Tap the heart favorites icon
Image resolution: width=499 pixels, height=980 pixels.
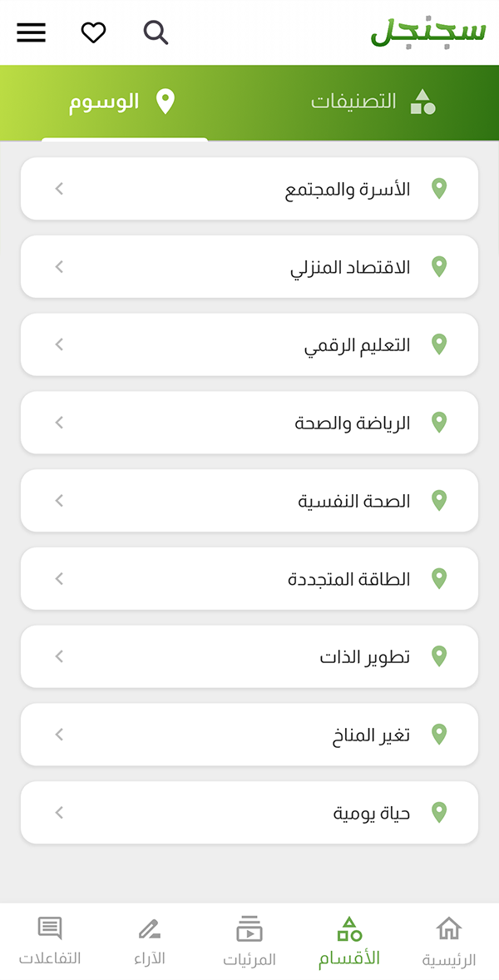(x=94, y=32)
